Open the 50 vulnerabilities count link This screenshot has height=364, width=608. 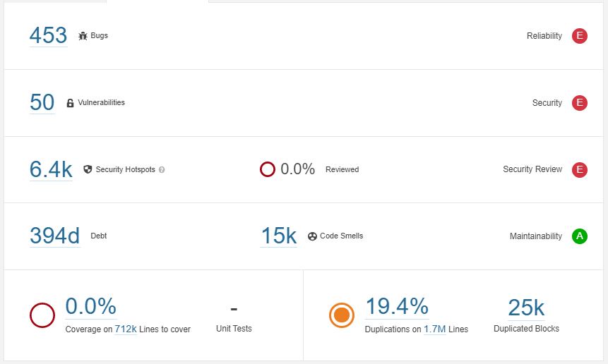pos(42,102)
